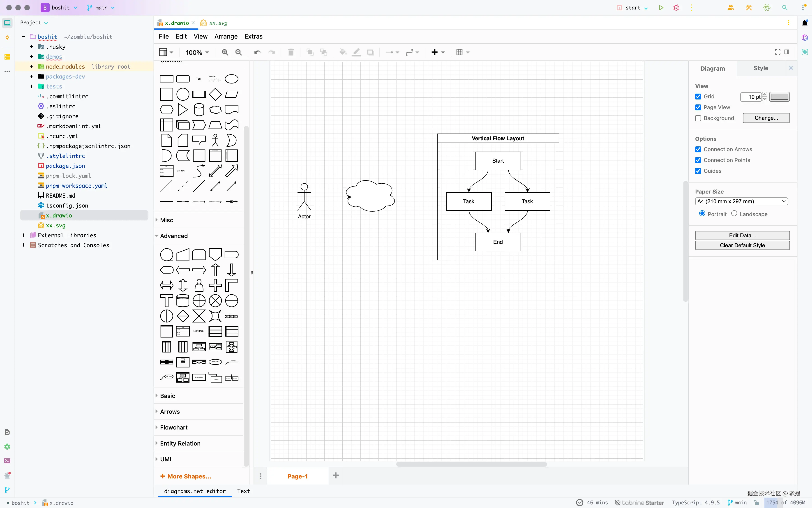Open the Paper Size dropdown

pos(741,202)
